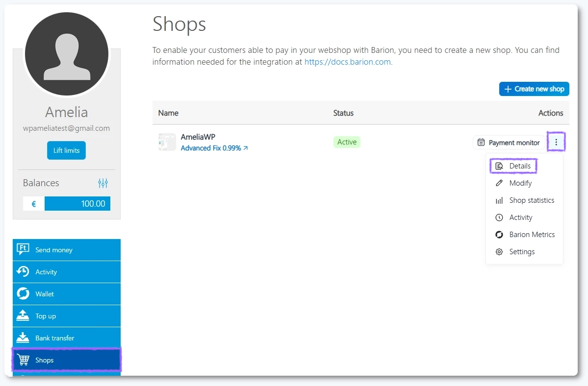This screenshot has height=386, width=588.
Task: Open the docs.barion.com link
Action: pyautogui.click(x=347, y=62)
